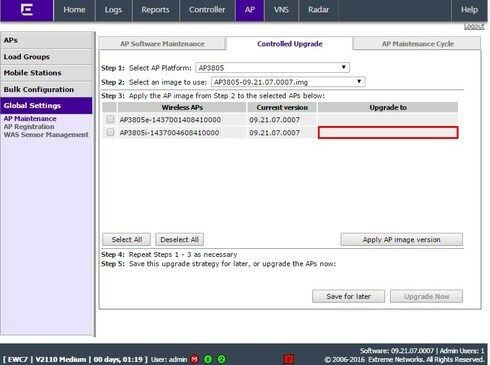Screen dimensions: 490x365
Task: Click the User: admin status text
Action: click(169, 360)
